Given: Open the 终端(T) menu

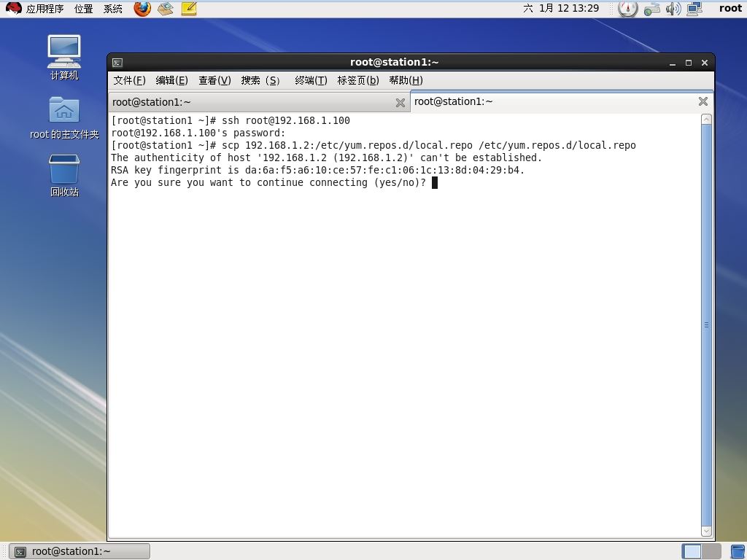Looking at the screenshot, I should [311, 80].
